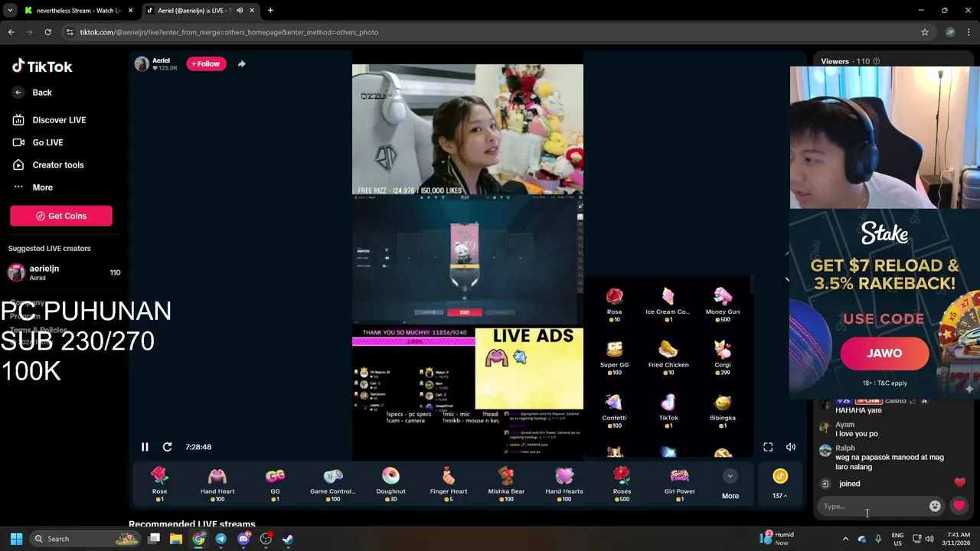Click the taskbar Search box
This screenshot has width=980, height=551.
pos(86,539)
